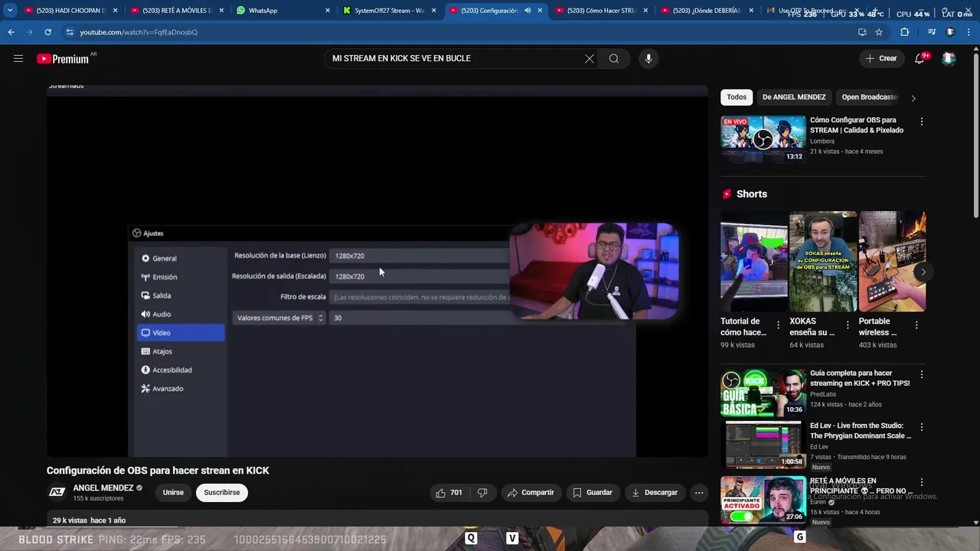Screen dimensions: 980x551
Task: Select the Todos filter chip
Action: (x=737, y=97)
